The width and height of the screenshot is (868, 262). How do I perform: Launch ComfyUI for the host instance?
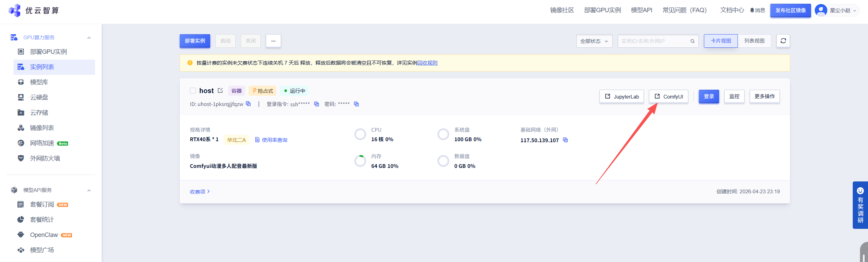(x=668, y=96)
